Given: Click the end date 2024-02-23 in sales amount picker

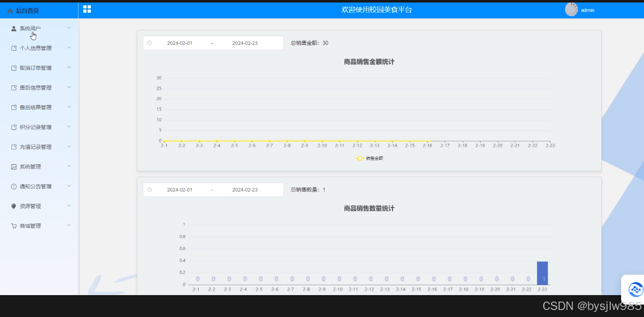Looking at the screenshot, I should point(245,43).
